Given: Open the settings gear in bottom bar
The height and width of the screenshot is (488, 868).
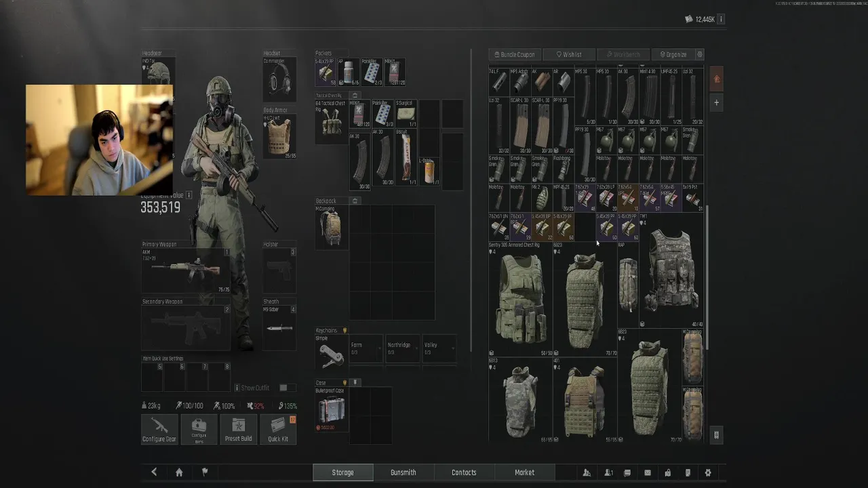Looking at the screenshot, I should 708,472.
